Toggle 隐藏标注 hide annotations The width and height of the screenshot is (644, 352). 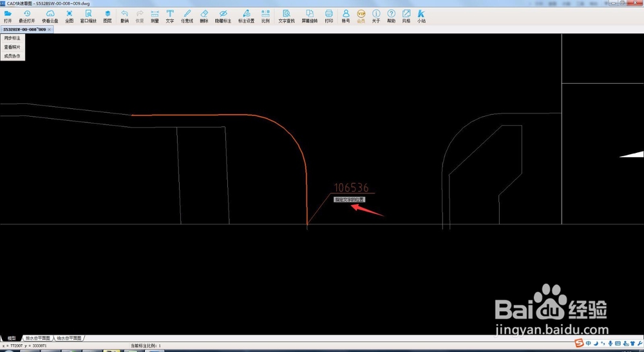pos(223,17)
